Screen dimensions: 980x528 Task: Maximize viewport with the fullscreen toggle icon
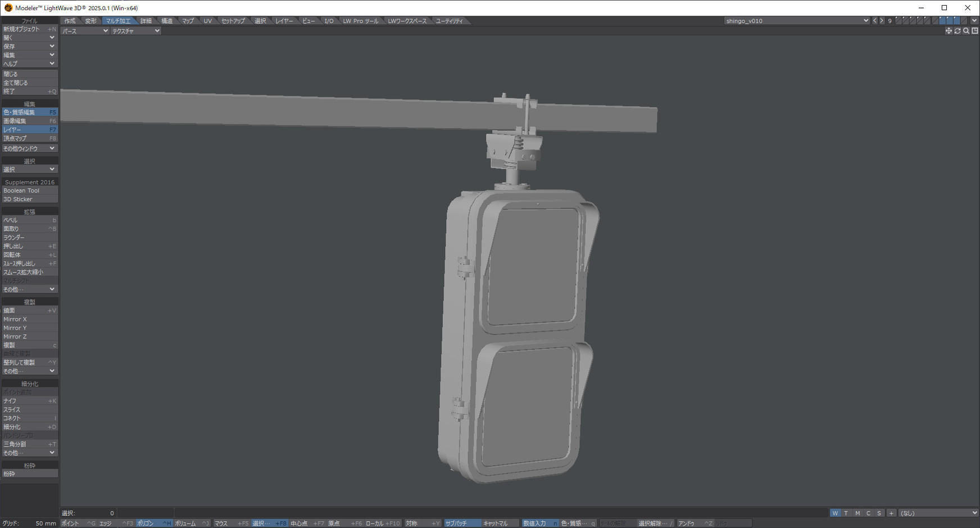975,31
